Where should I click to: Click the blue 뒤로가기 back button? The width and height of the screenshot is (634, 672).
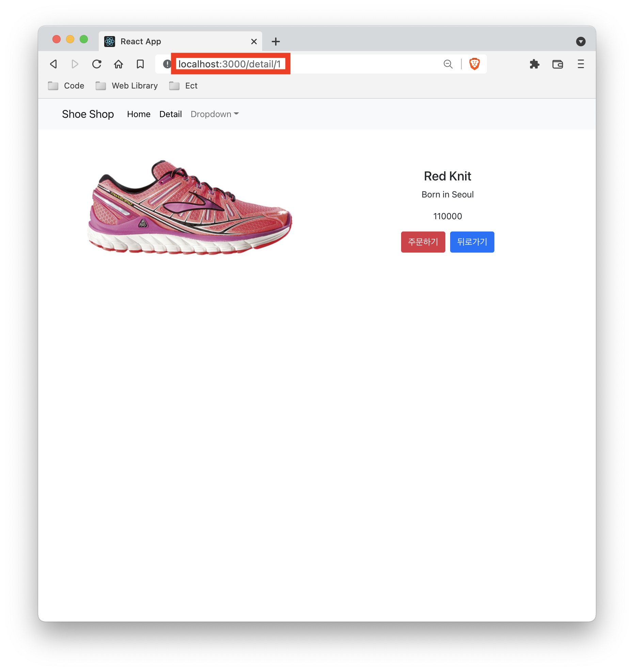[472, 242]
